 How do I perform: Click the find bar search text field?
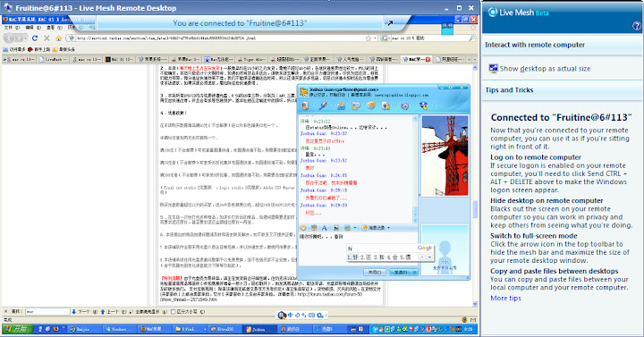tap(47, 312)
